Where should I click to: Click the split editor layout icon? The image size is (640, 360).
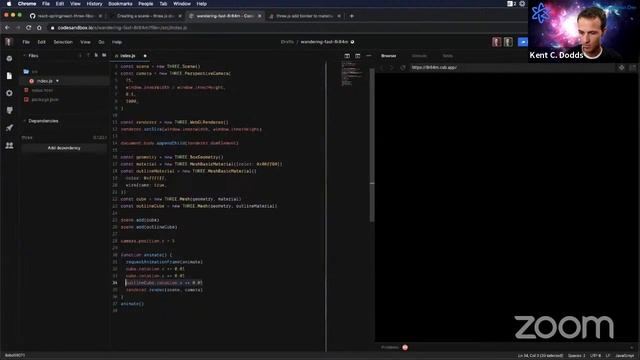pyautogui.click(x=347, y=56)
